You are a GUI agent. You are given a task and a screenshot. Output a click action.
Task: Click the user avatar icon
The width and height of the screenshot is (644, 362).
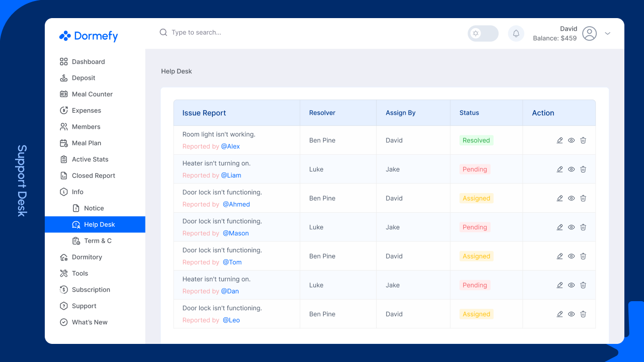589,34
